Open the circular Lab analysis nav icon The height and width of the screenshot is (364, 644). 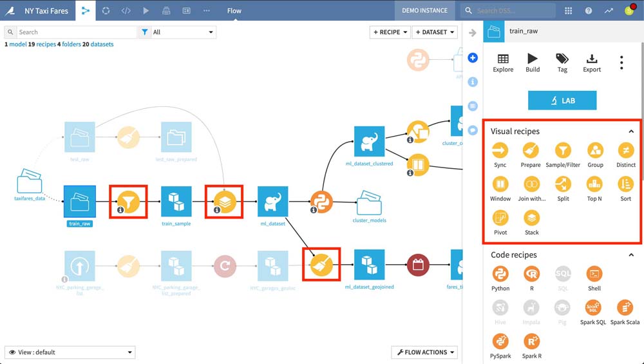tap(106, 11)
